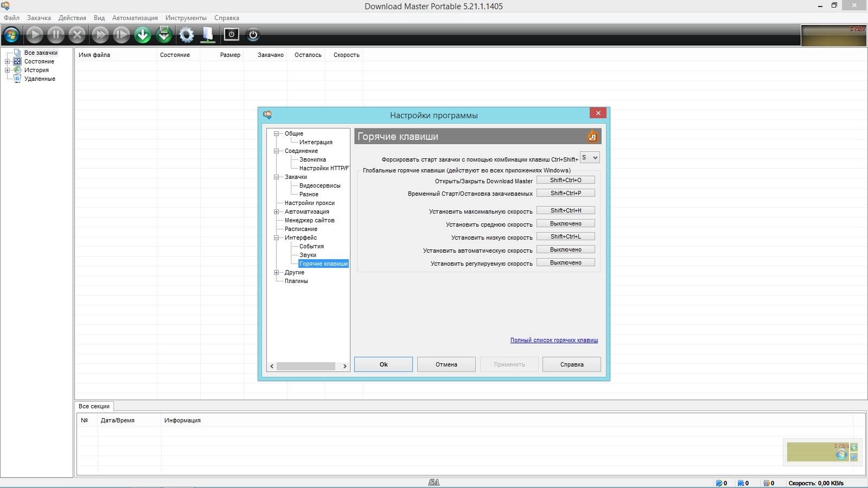Open the Полный список горячих клавиш link
The image size is (868, 488).
pos(554,340)
